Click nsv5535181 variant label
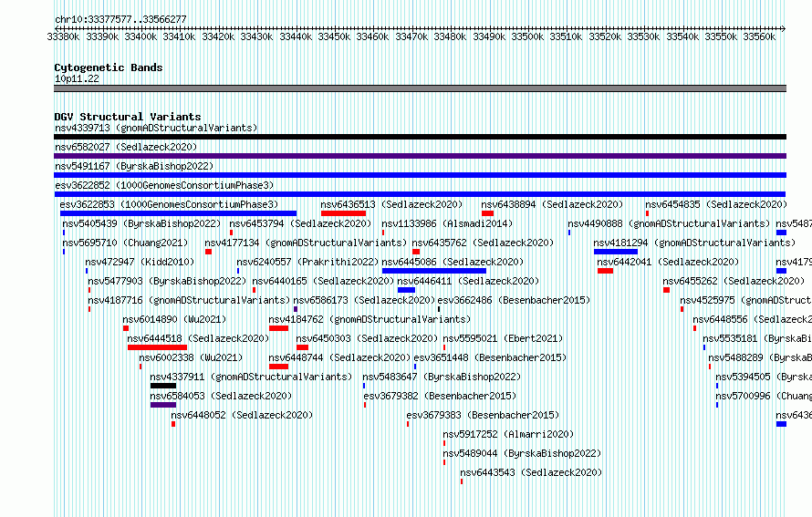 pos(757,338)
